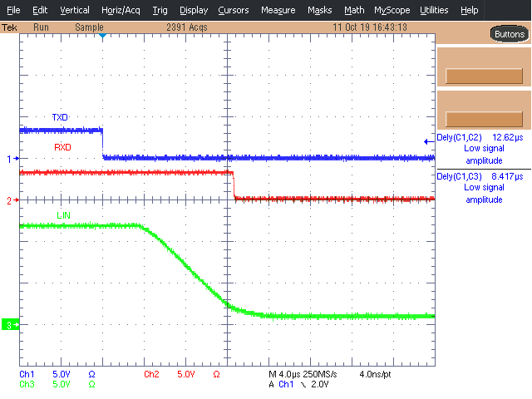This screenshot has height=399, width=532.
Task: Open the MyScope menu
Action: click(392, 10)
